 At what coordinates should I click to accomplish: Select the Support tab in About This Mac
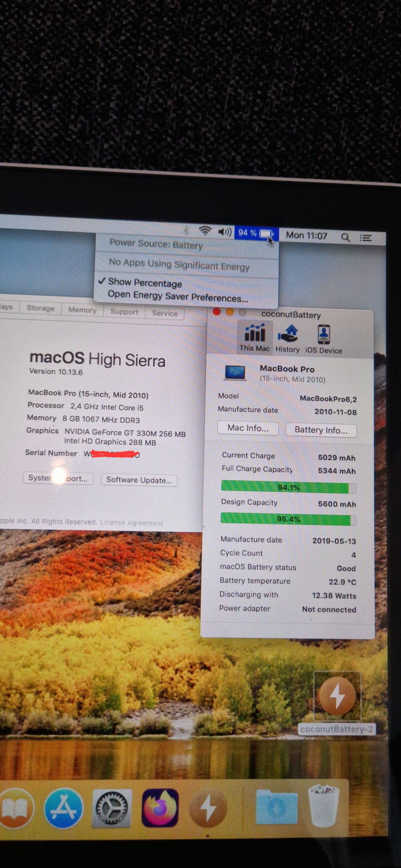[124, 311]
